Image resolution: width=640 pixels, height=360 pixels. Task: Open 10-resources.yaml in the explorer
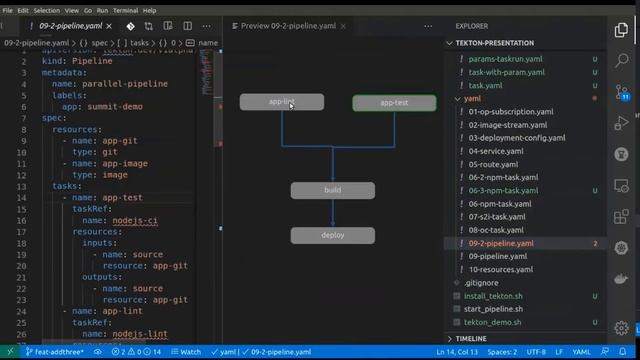point(501,269)
